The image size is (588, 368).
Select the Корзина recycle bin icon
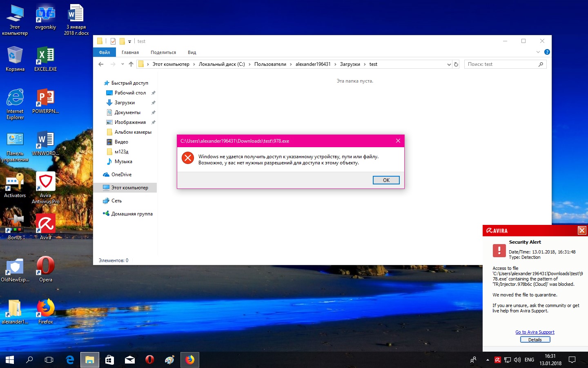[x=15, y=59]
